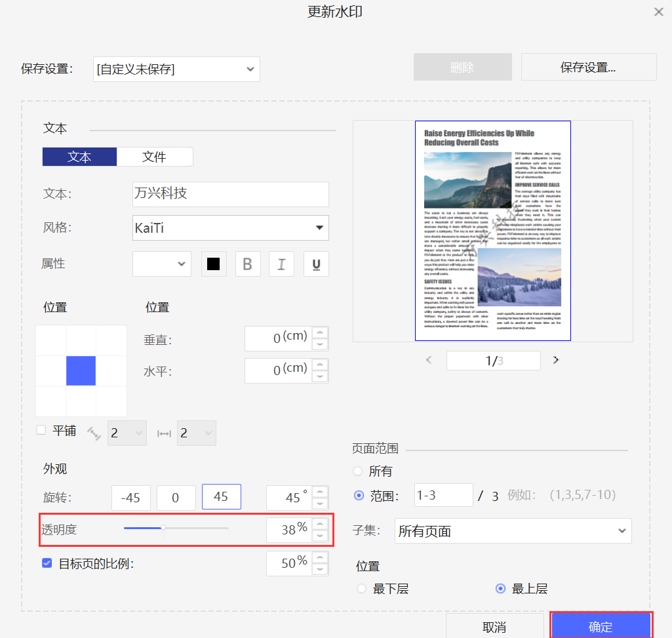Toggle bold formatting for watermark text
Viewport: 672px width, 638px height.
tap(248, 264)
